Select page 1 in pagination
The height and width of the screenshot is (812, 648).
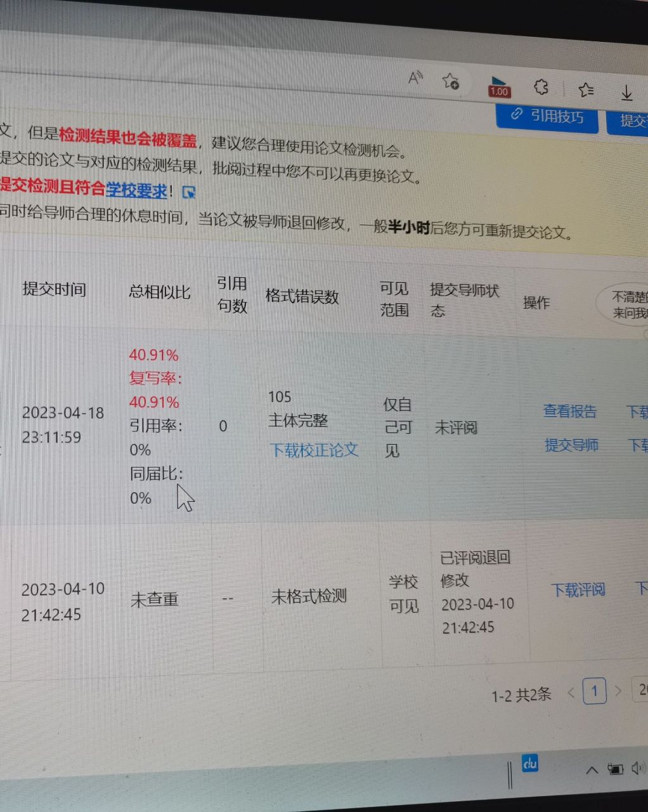[x=595, y=691]
